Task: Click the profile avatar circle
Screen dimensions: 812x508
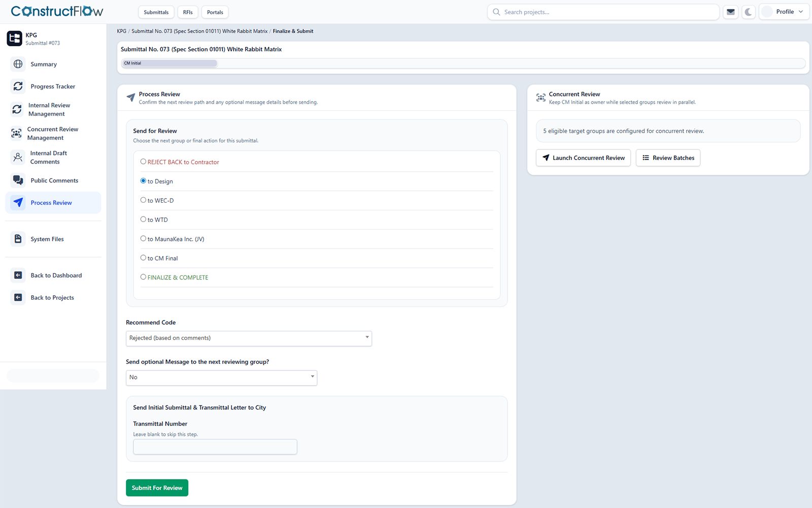Action: click(x=767, y=12)
